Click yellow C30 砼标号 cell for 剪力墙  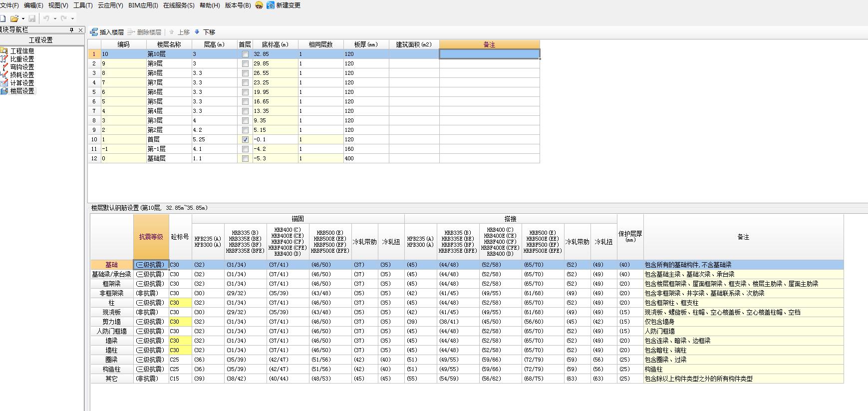pyautogui.click(x=180, y=322)
